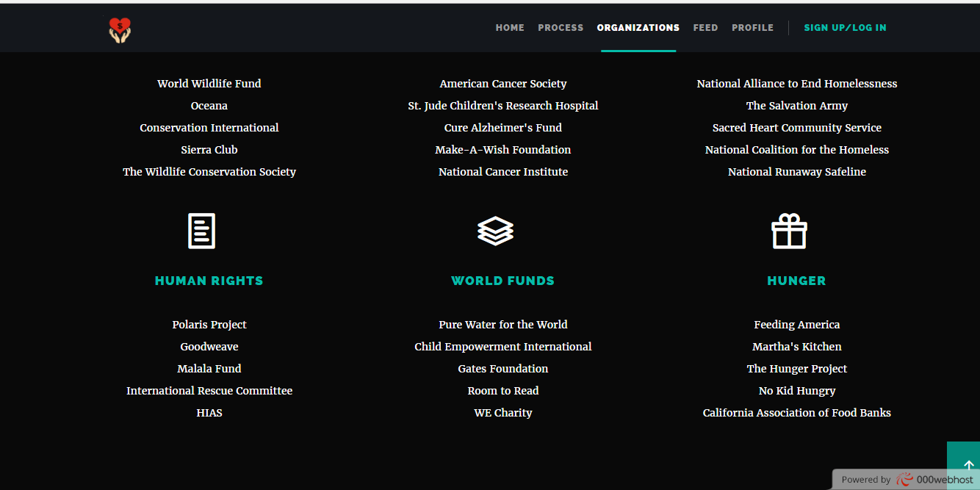This screenshot has height=490, width=980.
Task: Open the Feeding America link
Action: [x=797, y=325]
